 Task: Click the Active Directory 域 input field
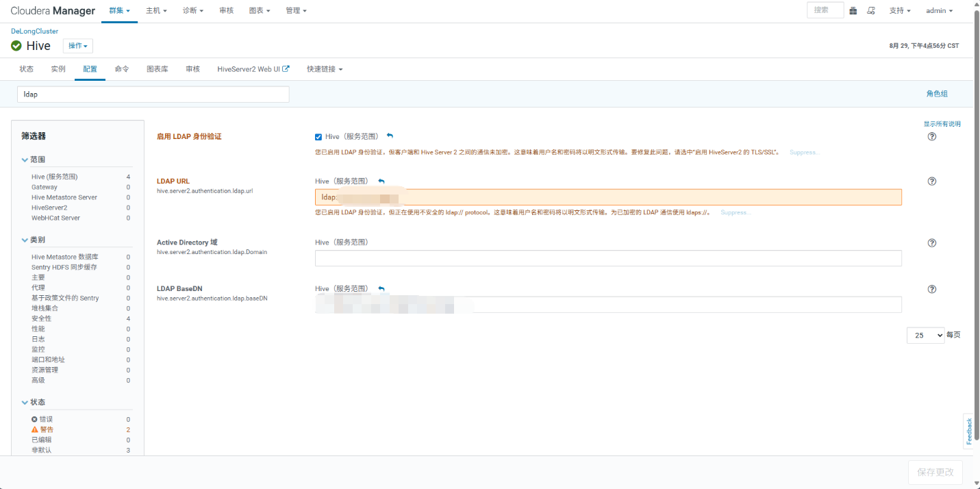tap(608, 258)
